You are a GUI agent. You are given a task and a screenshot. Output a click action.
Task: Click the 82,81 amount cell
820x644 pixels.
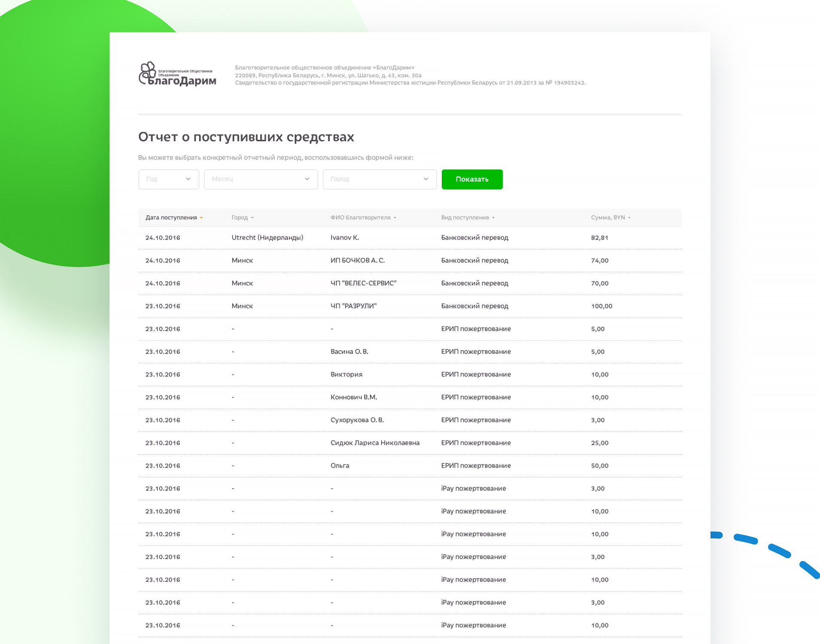(599, 238)
